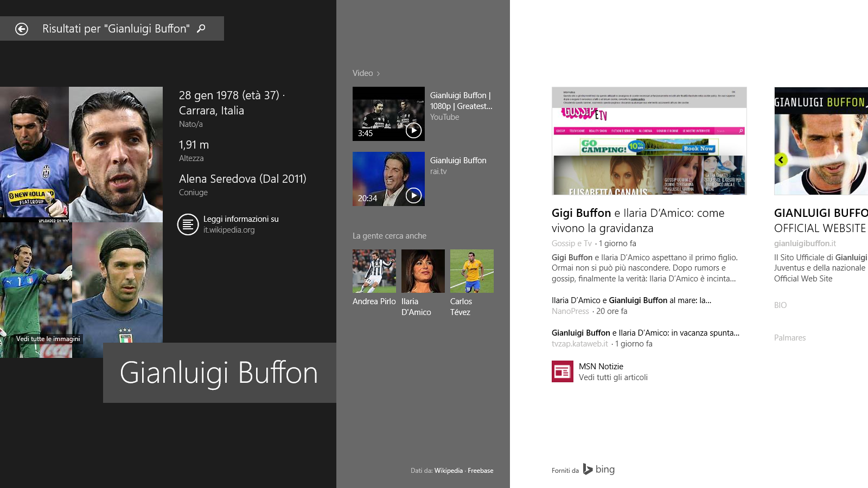The image size is (868, 488).
Task: Click the La gente cerca anche heading
Action: tap(390, 236)
